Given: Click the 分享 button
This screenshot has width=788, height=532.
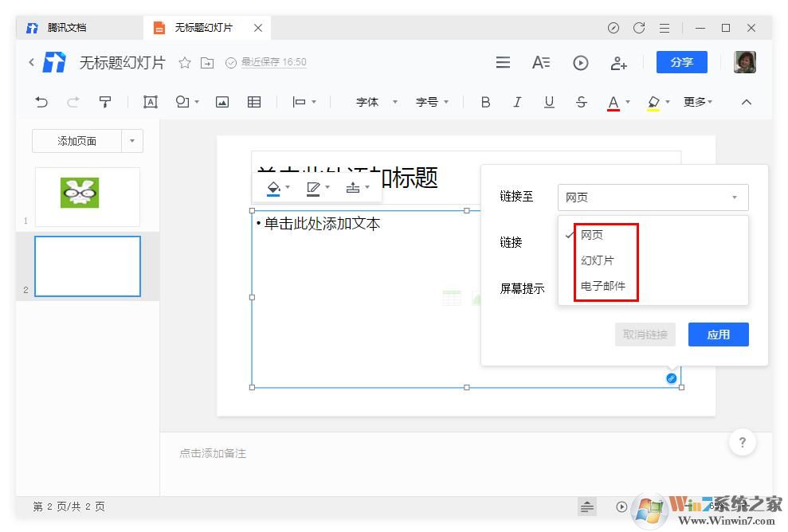Looking at the screenshot, I should click(x=681, y=62).
